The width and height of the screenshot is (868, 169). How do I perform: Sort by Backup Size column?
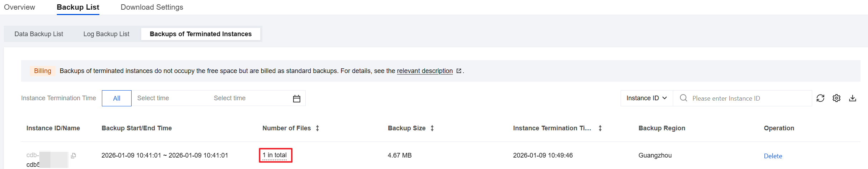tap(432, 128)
